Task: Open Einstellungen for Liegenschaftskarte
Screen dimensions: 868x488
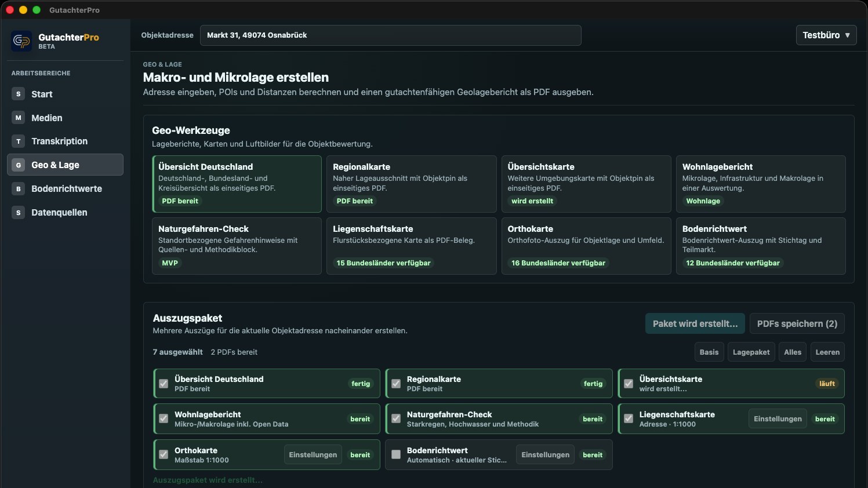Action: click(x=778, y=419)
